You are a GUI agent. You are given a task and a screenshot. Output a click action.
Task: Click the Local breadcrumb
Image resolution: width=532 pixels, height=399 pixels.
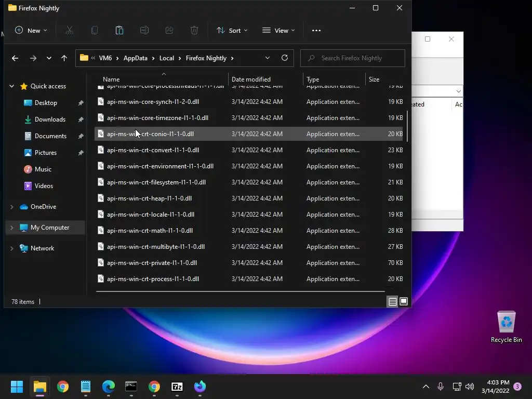coord(167,58)
